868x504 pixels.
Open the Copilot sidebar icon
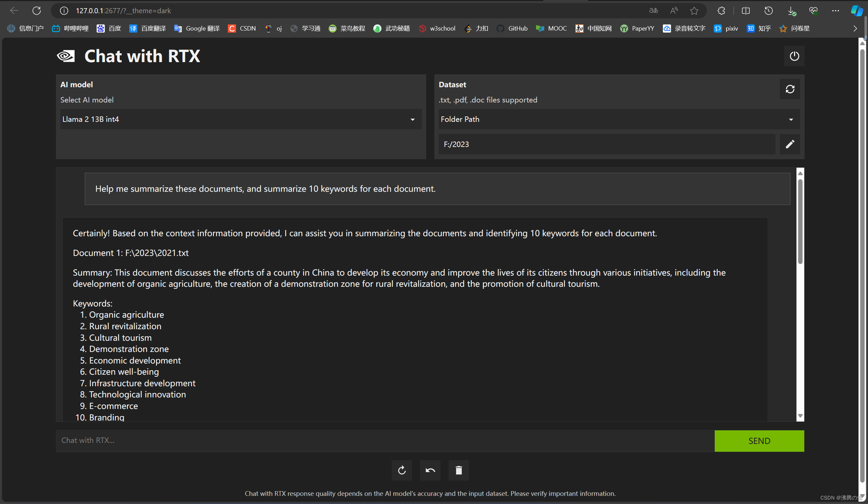pyautogui.click(x=857, y=11)
